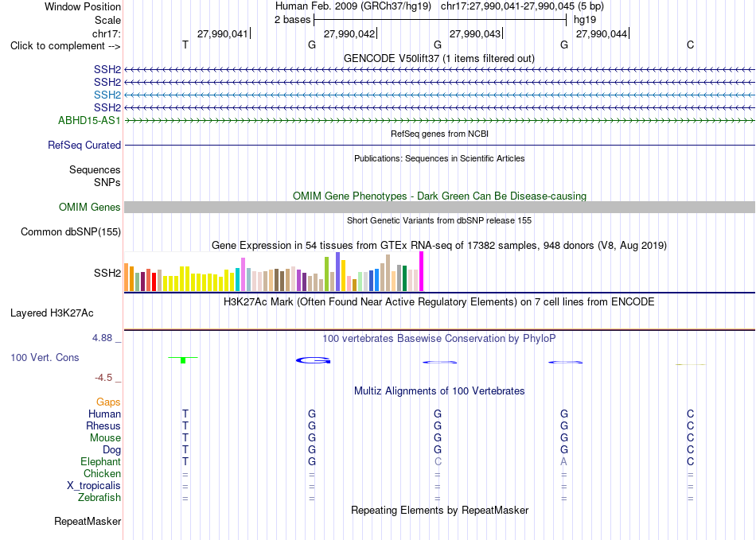Open the ABHD15-AS1 gene label
This screenshot has height=540, width=756.
(x=89, y=120)
